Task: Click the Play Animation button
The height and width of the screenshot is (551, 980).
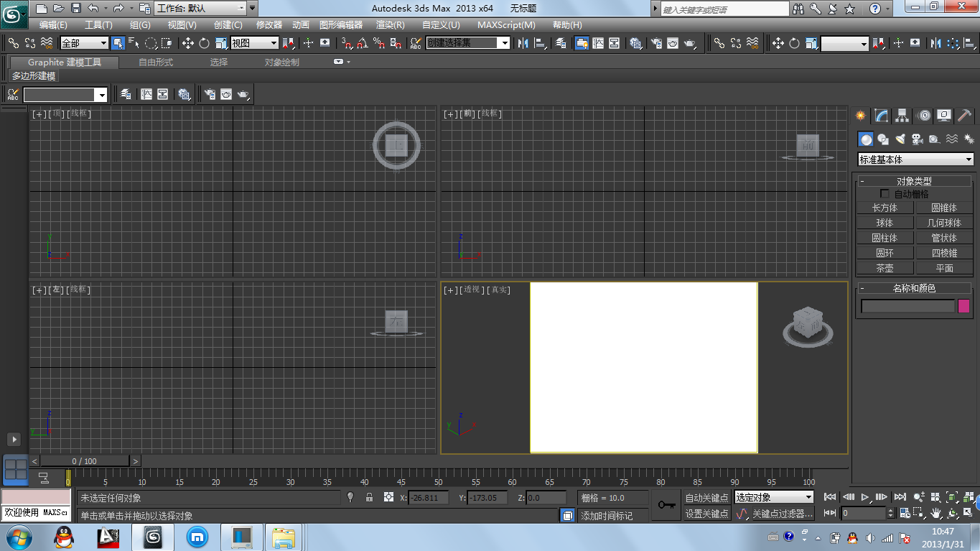Action: [x=865, y=497]
